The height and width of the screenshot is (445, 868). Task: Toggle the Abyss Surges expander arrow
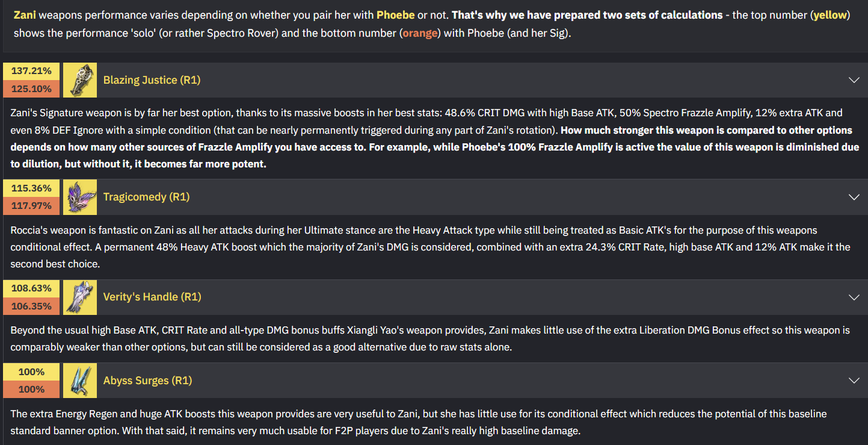click(x=854, y=381)
